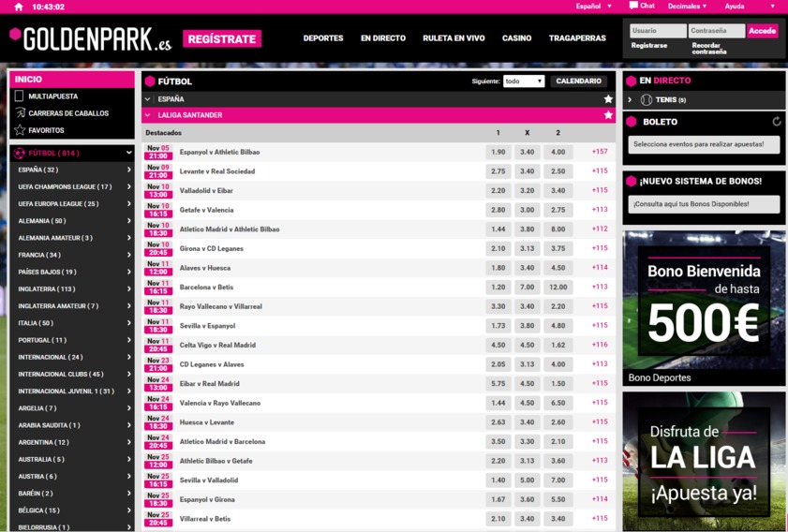Click the home icon in top bar

[x=19, y=7]
